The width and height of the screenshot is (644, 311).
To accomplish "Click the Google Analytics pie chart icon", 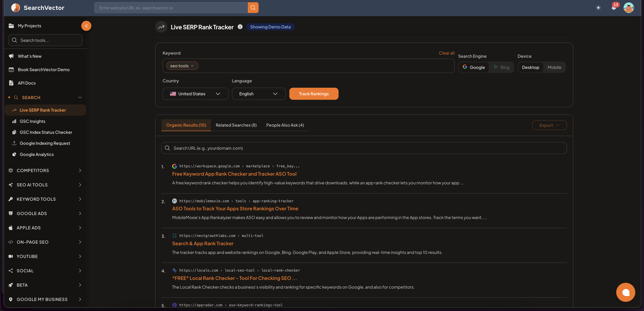I will [14, 154].
